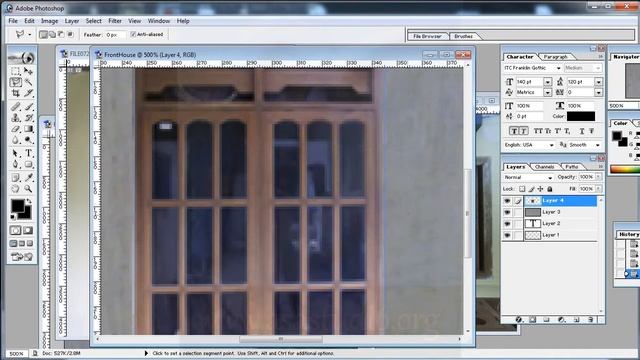Screen dimensions: 640x360
Task: Click the foreground color swatch in toolbox
Action: click(17, 206)
